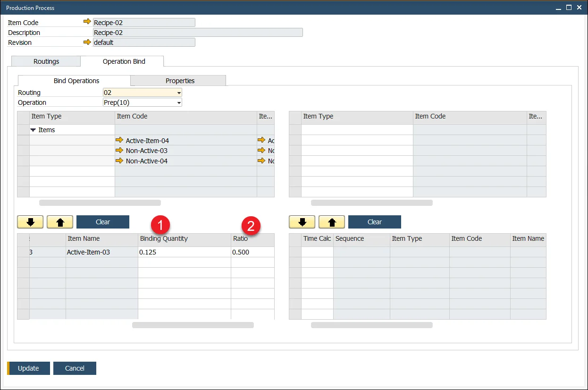Switch to the Routings tab
Viewport: 588px width, 390px height.
[x=46, y=61]
